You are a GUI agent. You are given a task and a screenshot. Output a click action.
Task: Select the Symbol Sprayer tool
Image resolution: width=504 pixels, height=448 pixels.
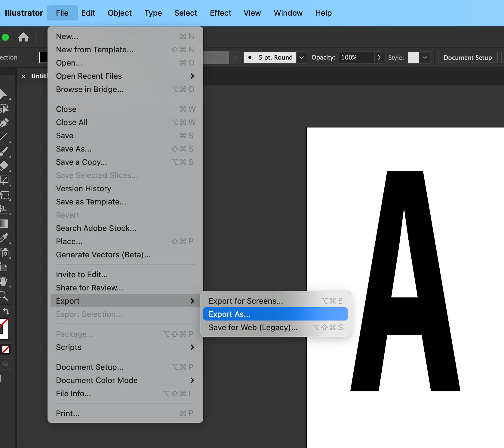click(x=5, y=253)
